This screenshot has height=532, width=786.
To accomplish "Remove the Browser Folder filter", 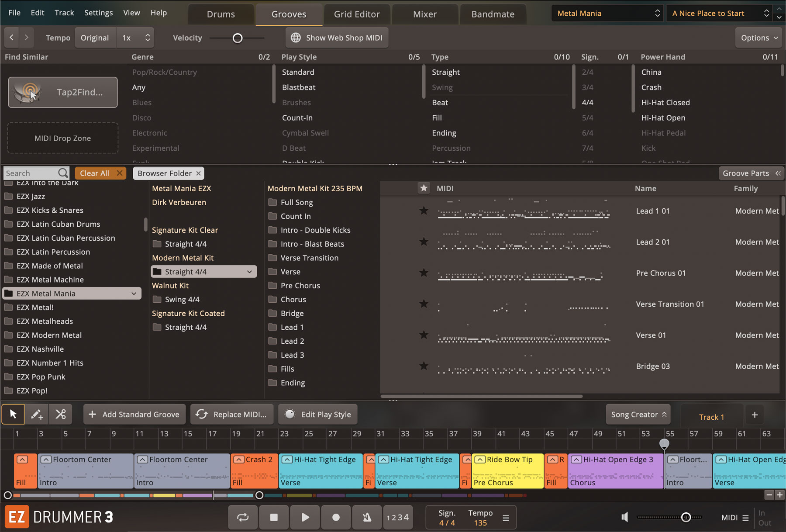I will coord(198,173).
